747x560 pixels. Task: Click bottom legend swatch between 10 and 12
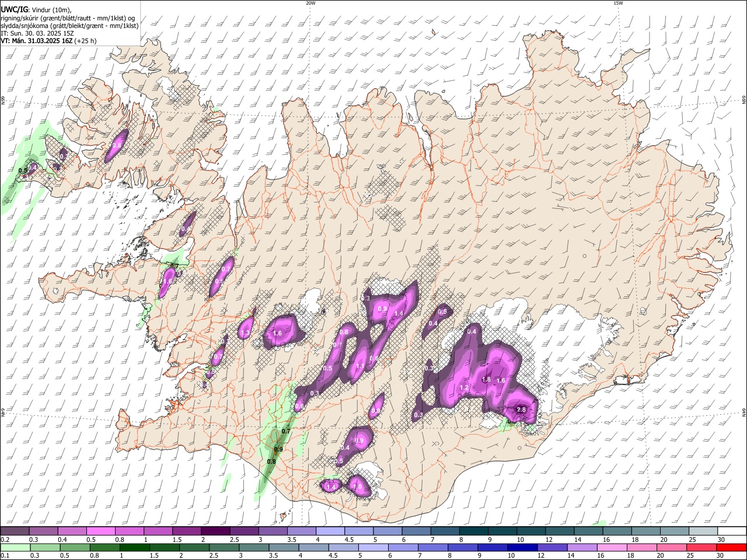(522, 547)
